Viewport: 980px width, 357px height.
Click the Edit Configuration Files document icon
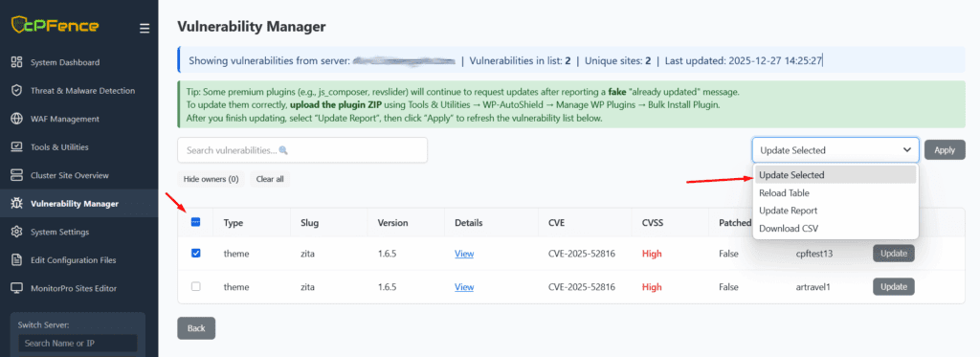click(17, 260)
